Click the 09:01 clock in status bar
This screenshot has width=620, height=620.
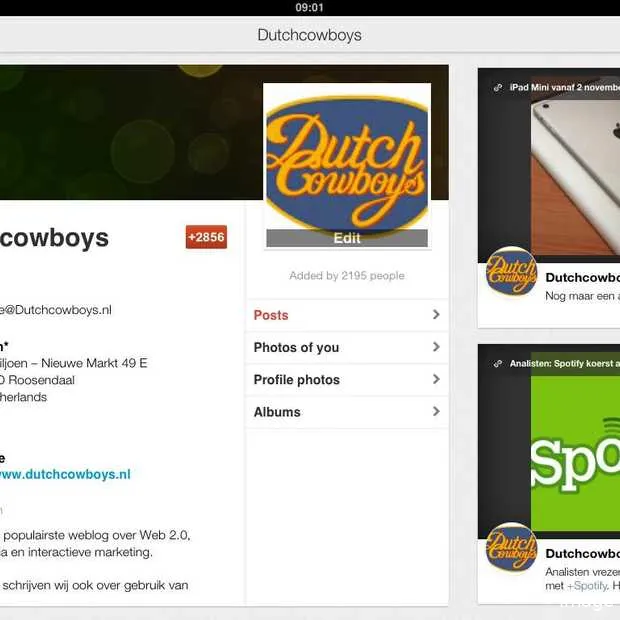click(310, 8)
